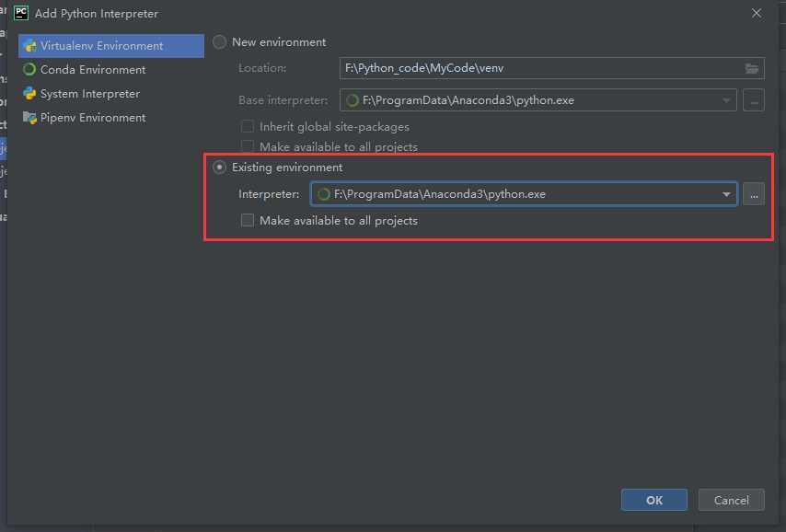The height and width of the screenshot is (532, 786).
Task: Choose the New environment radio button
Action: [220, 42]
